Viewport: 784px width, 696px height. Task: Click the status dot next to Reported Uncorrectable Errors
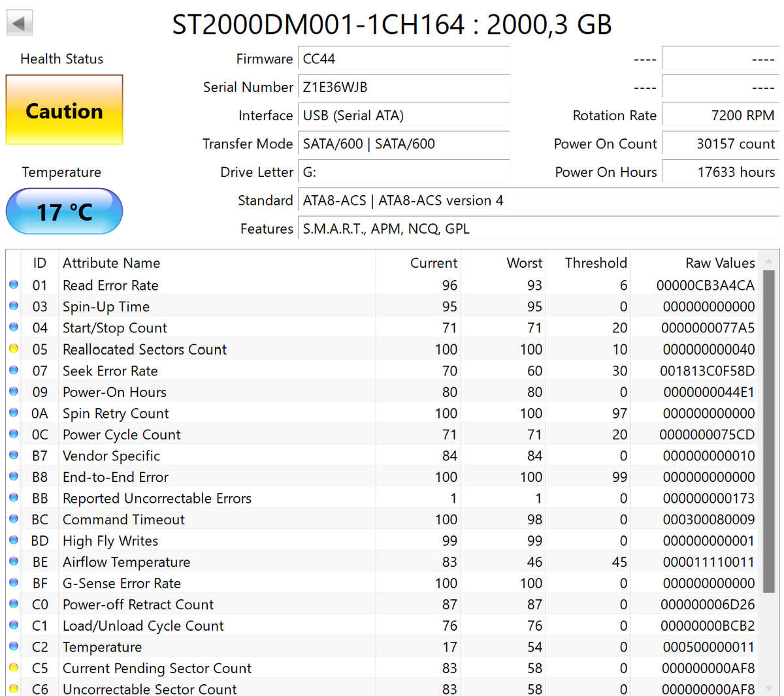coord(14,497)
